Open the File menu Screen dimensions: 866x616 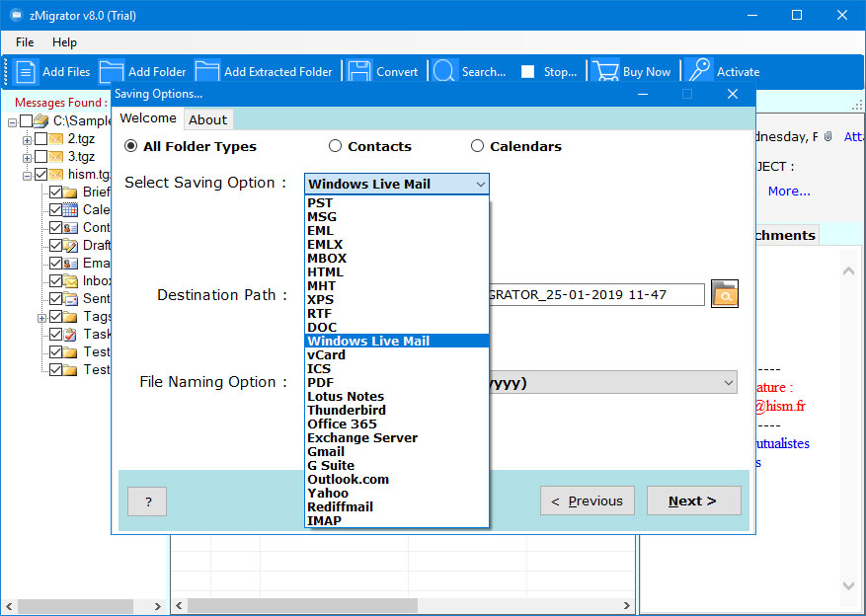(25, 42)
